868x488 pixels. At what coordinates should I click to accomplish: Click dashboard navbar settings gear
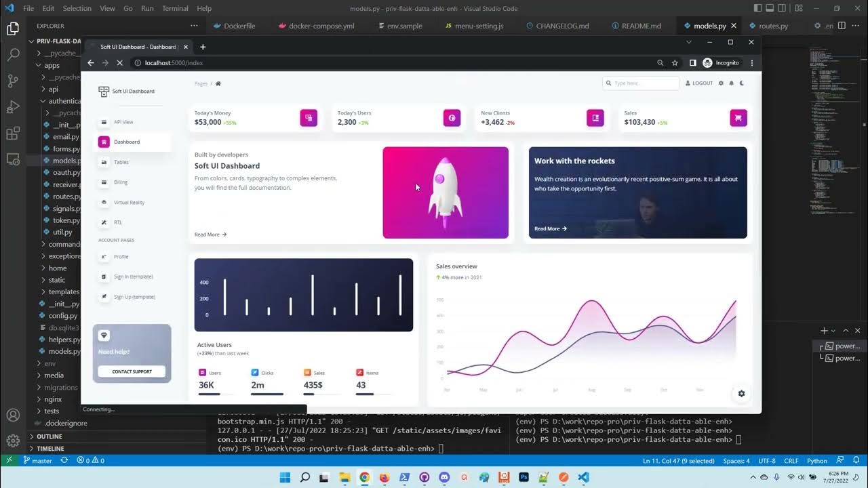click(721, 83)
